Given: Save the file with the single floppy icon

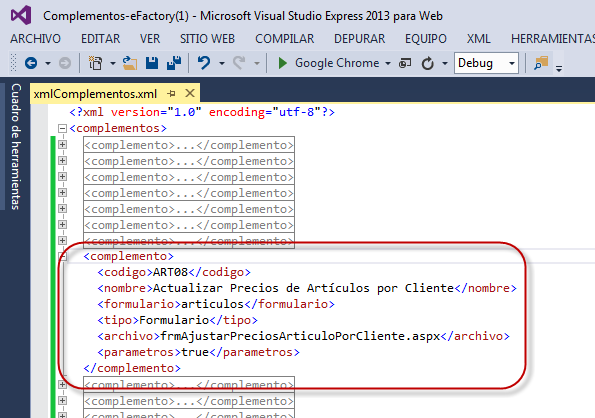Looking at the screenshot, I should pos(152,63).
